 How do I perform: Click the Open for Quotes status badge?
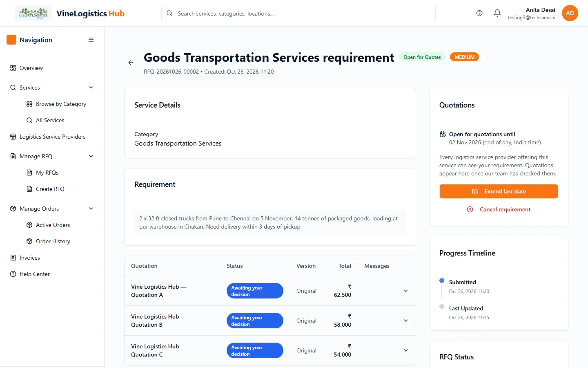point(422,57)
